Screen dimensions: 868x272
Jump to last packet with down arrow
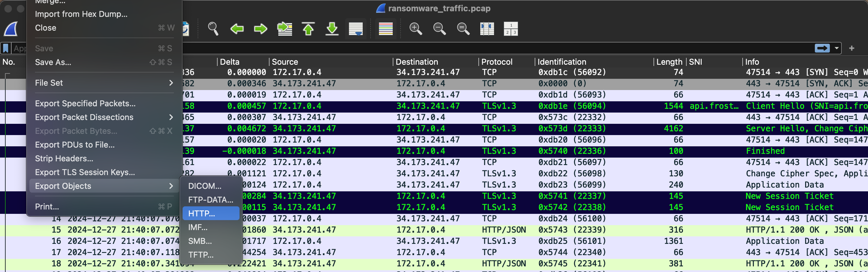(x=332, y=29)
